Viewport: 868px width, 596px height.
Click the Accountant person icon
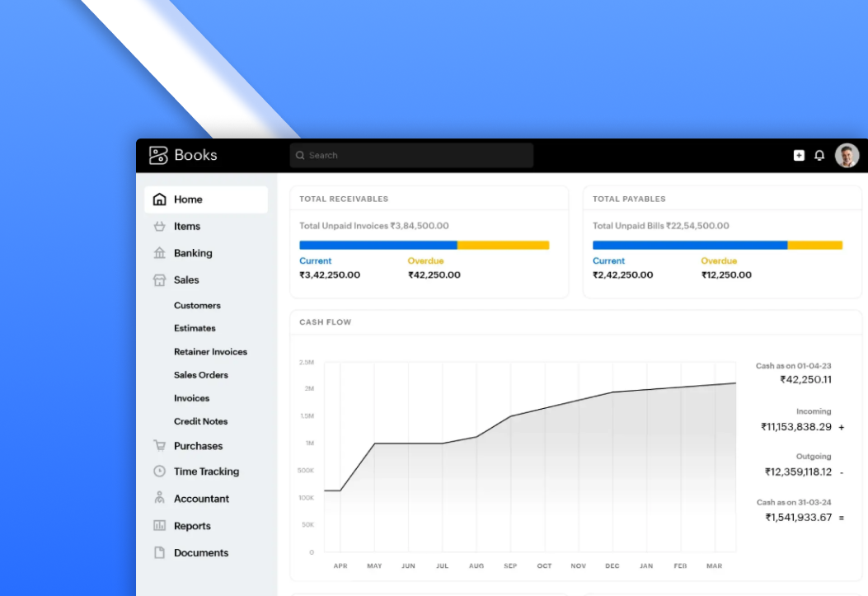(160, 499)
